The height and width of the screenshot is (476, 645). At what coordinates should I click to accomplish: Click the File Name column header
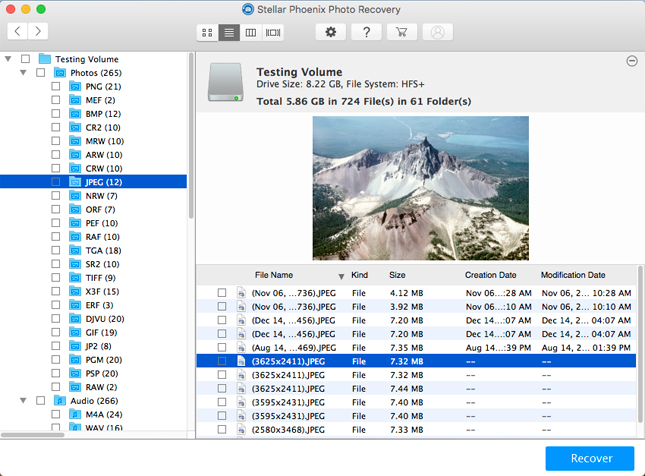tap(274, 275)
